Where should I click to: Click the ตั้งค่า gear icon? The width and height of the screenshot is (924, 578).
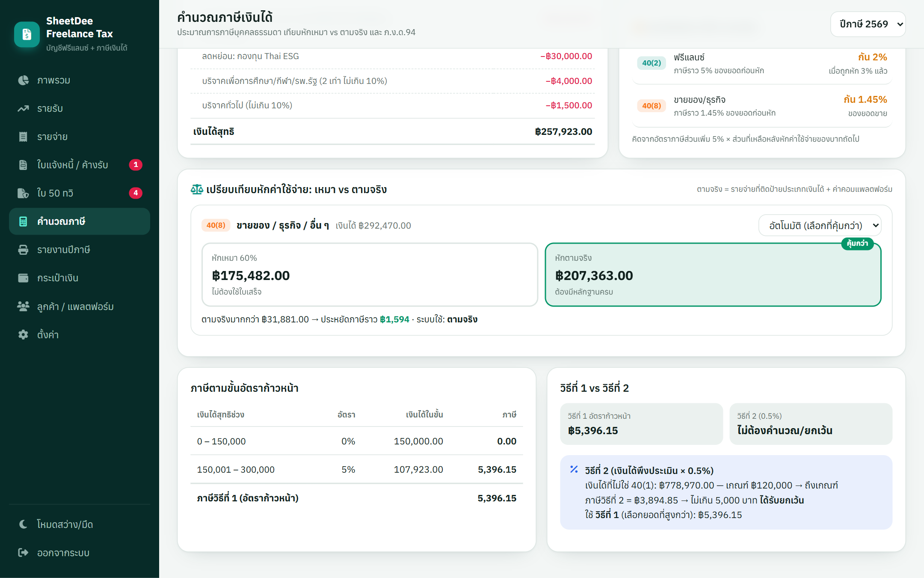[x=23, y=334]
